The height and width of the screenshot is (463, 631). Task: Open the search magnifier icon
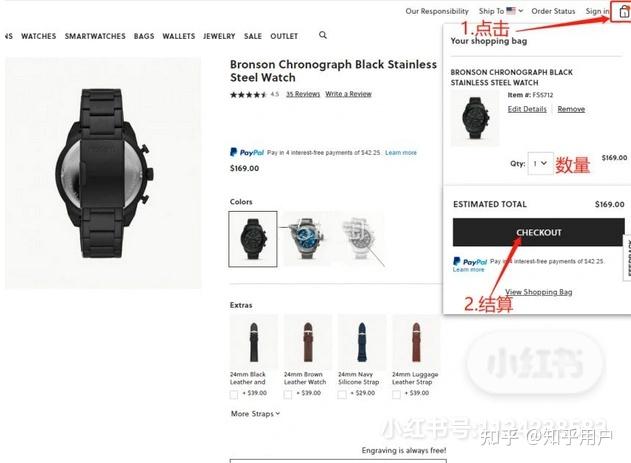pos(323,35)
